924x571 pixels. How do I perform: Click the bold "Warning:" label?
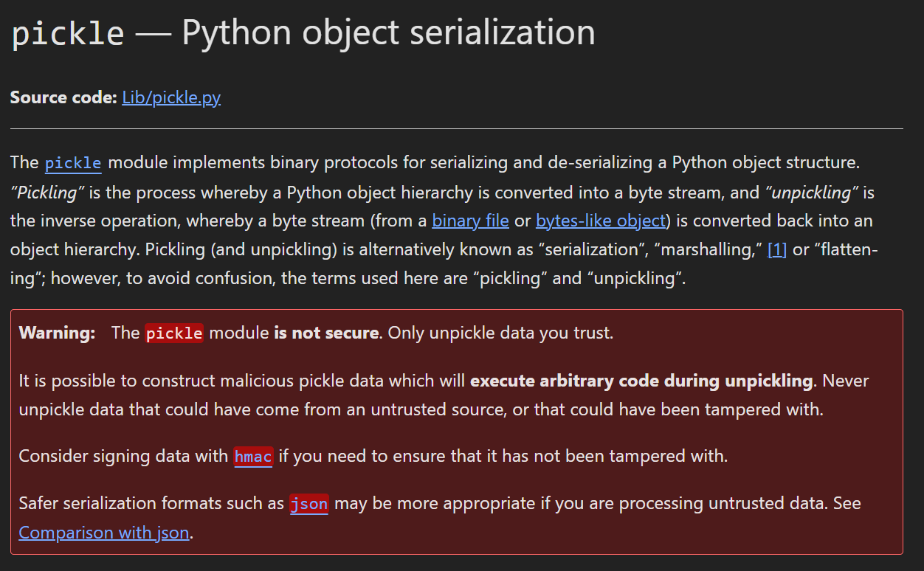tap(57, 333)
